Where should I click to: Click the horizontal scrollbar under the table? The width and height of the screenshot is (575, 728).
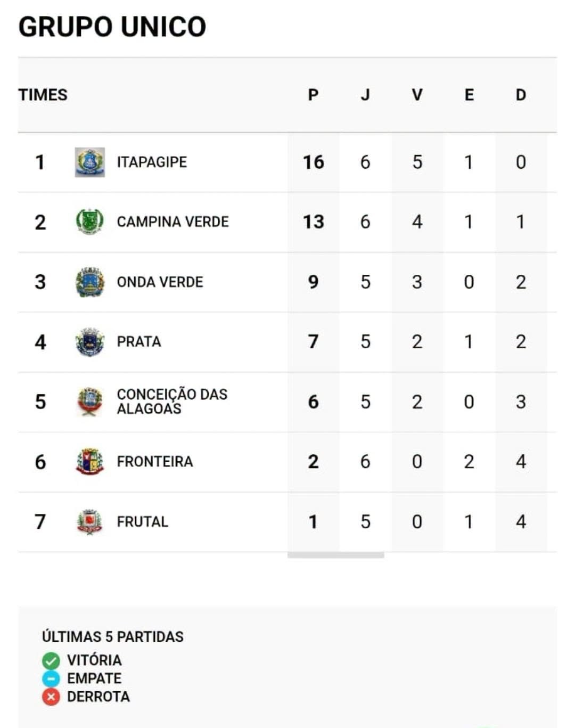click(x=335, y=555)
